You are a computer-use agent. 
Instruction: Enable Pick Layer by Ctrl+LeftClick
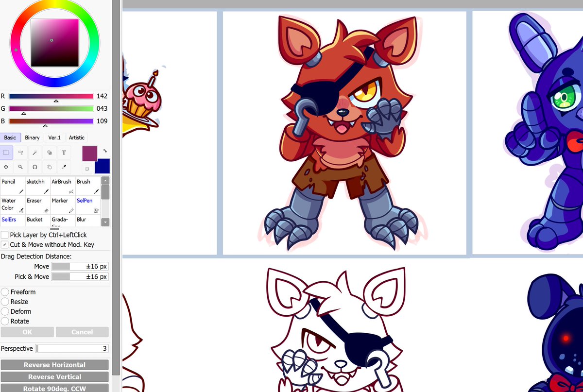point(4,235)
